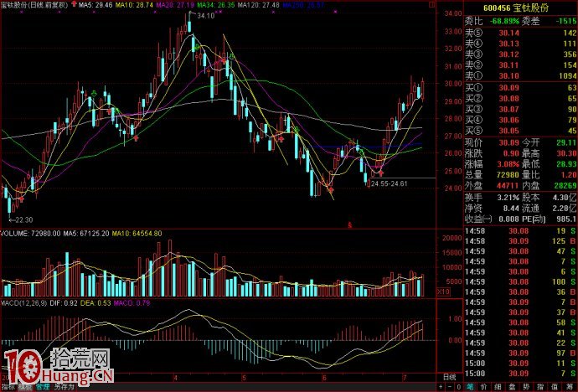The height and width of the screenshot is (392, 578).
Task: Open the 盘 tab in bottom strip
Action: click(513, 387)
